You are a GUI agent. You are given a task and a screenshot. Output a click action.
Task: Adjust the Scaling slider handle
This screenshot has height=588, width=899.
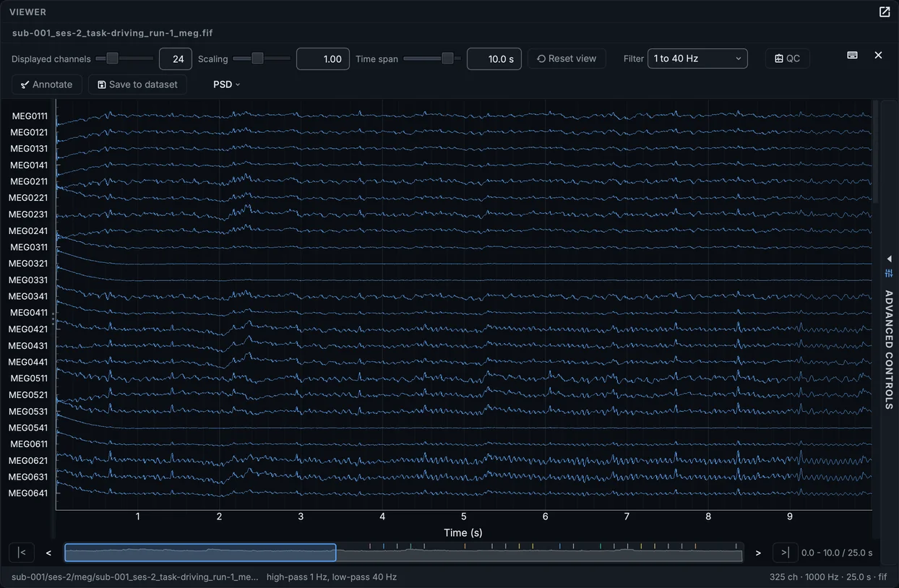pos(257,59)
